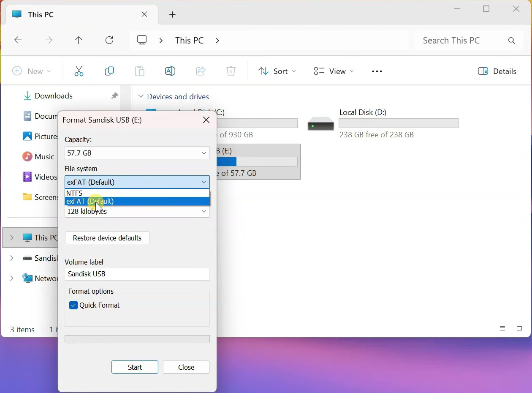Close the This PC tab
Image resolution: width=532 pixels, height=393 pixels.
(144, 14)
